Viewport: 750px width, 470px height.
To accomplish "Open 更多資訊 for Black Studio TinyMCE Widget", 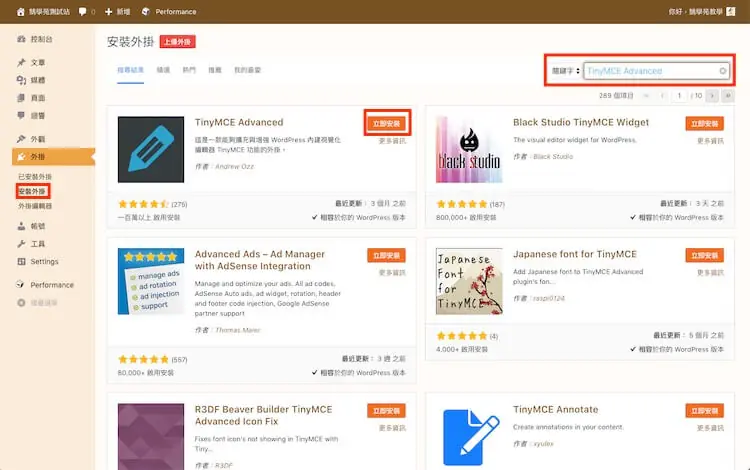I will (x=710, y=141).
